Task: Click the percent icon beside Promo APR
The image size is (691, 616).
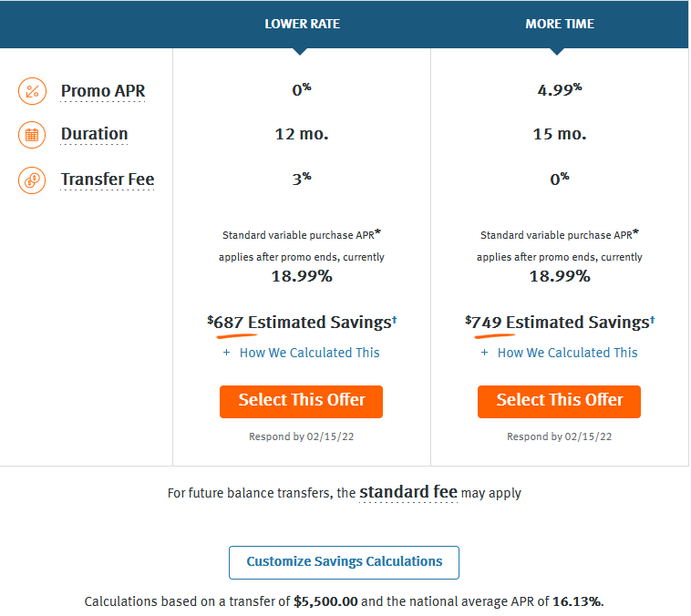Action: [x=32, y=91]
